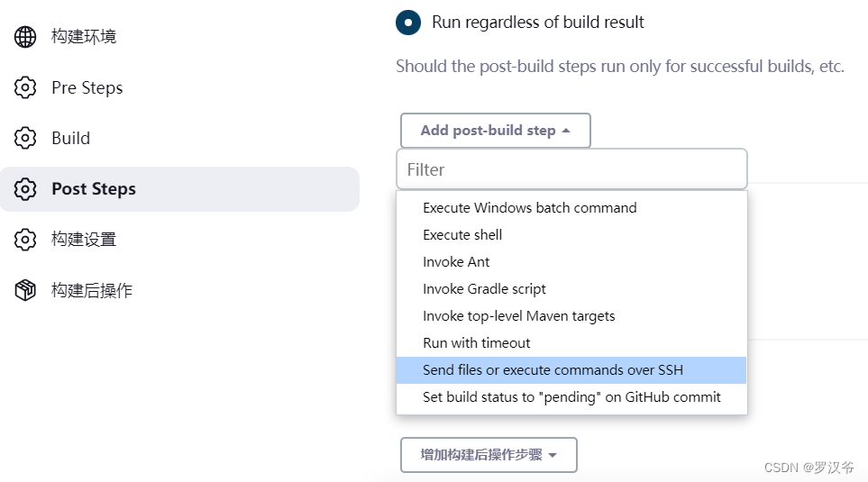
Task: Select Invoke Gradle script entry
Action: coord(484,288)
